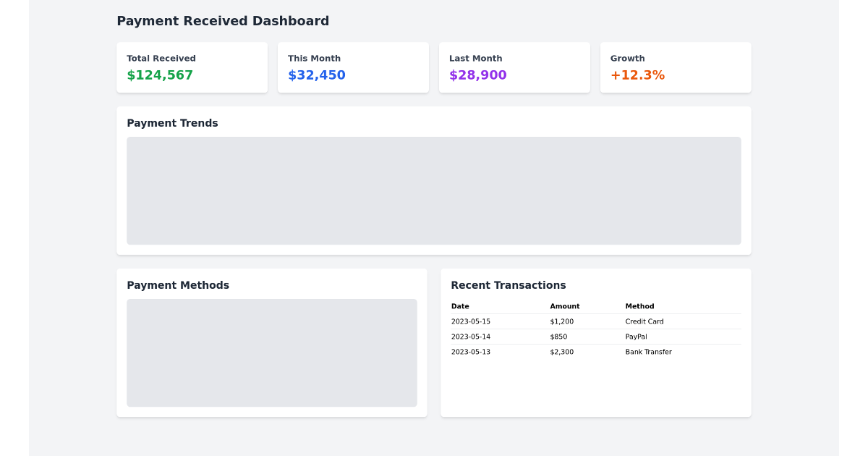Click the $28,900 last month amount
Image resolution: width=868 pixels, height=456 pixels.
(x=477, y=75)
